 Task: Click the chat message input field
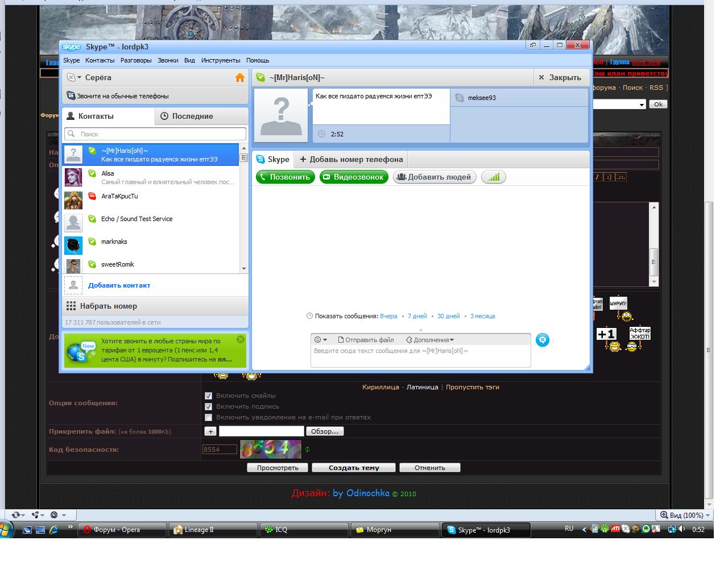pos(420,356)
